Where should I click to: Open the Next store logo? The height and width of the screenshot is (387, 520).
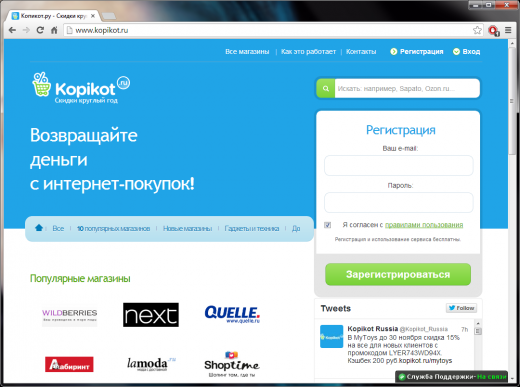151,315
